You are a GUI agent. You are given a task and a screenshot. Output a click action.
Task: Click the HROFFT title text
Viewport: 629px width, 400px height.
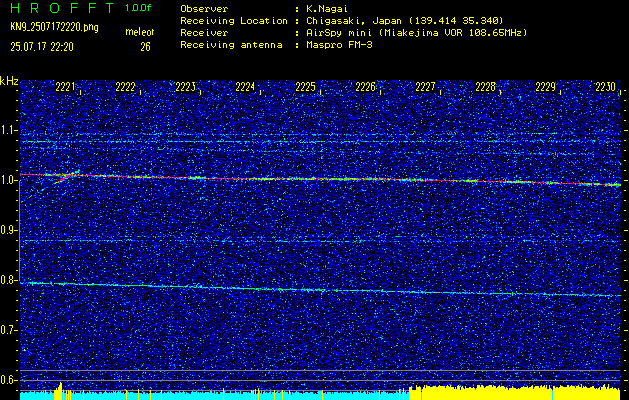[62, 8]
